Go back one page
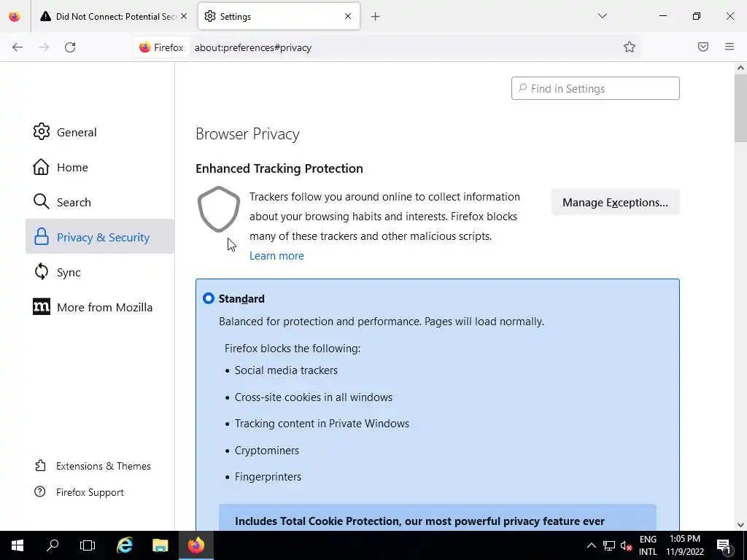The height and width of the screenshot is (560, 747). (18, 47)
